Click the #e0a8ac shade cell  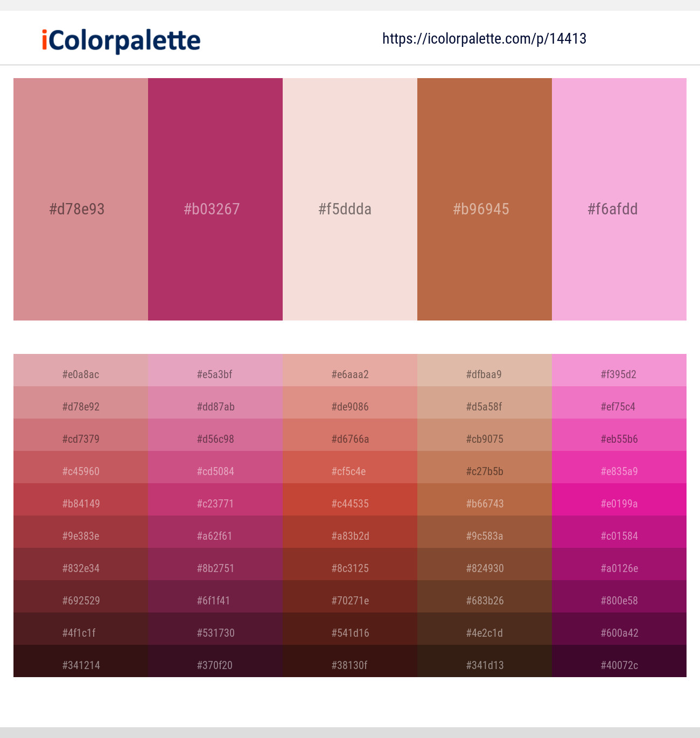pyautogui.click(x=80, y=374)
